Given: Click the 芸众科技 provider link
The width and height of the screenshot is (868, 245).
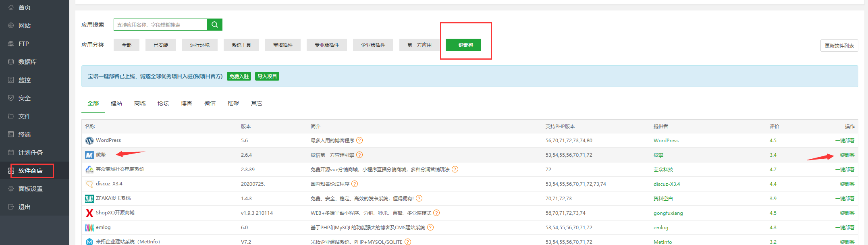Looking at the screenshot, I should click(x=663, y=169).
